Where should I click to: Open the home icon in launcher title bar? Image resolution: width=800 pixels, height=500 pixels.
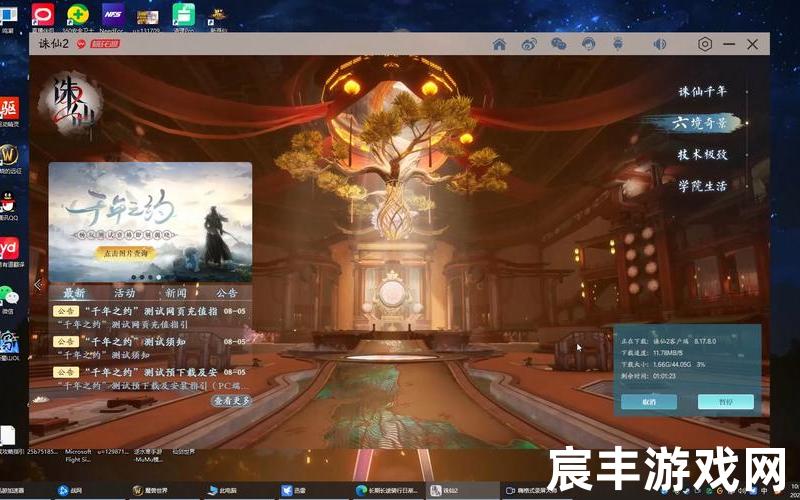[x=499, y=44]
